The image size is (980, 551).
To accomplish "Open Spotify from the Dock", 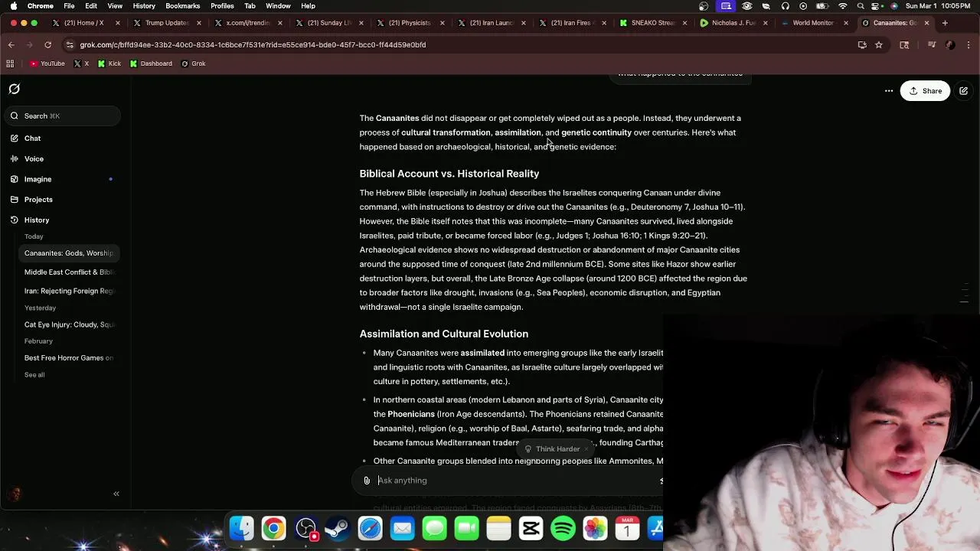I will [x=563, y=529].
